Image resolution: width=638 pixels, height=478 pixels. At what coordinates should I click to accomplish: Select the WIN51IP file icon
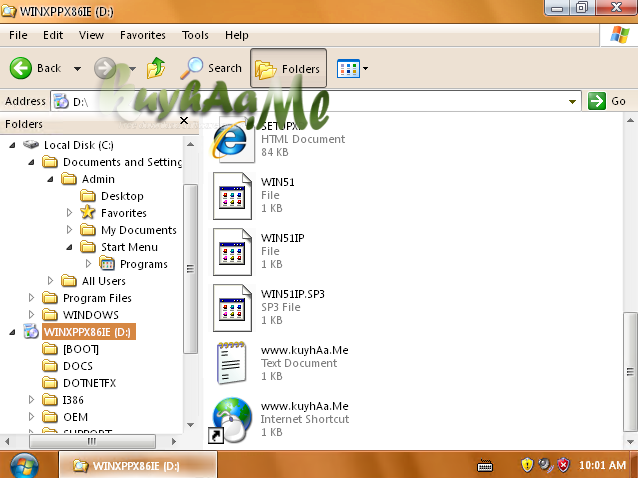click(232, 252)
